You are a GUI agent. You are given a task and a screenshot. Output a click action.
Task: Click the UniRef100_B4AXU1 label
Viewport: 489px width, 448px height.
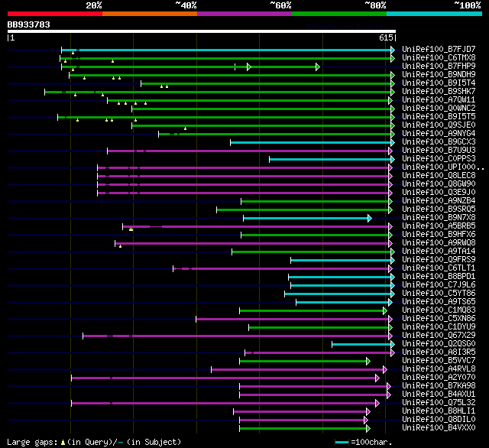(x=439, y=394)
